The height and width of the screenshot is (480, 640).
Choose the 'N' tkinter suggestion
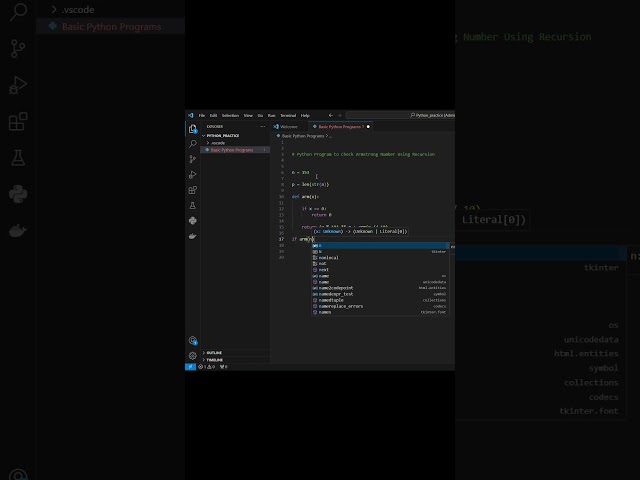(x=380, y=252)
